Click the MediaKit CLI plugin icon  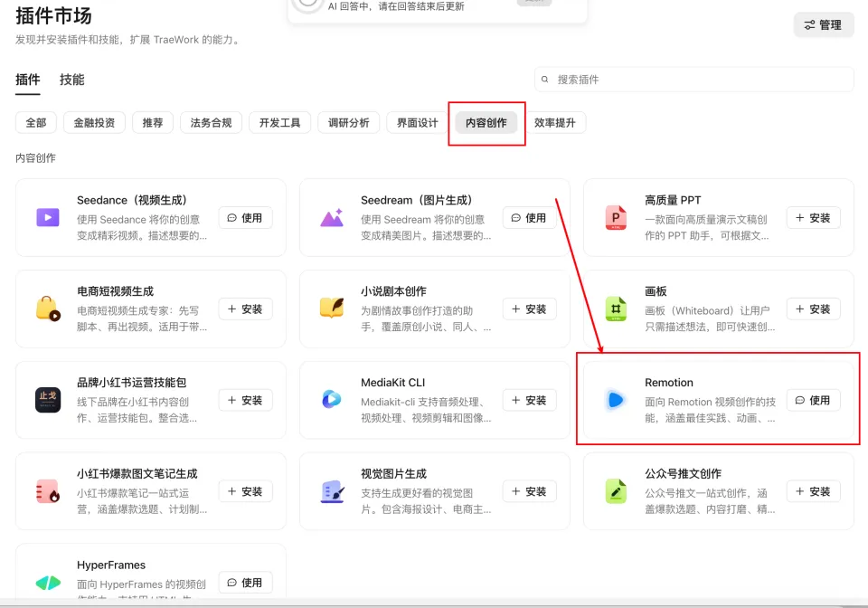point(332,399)
